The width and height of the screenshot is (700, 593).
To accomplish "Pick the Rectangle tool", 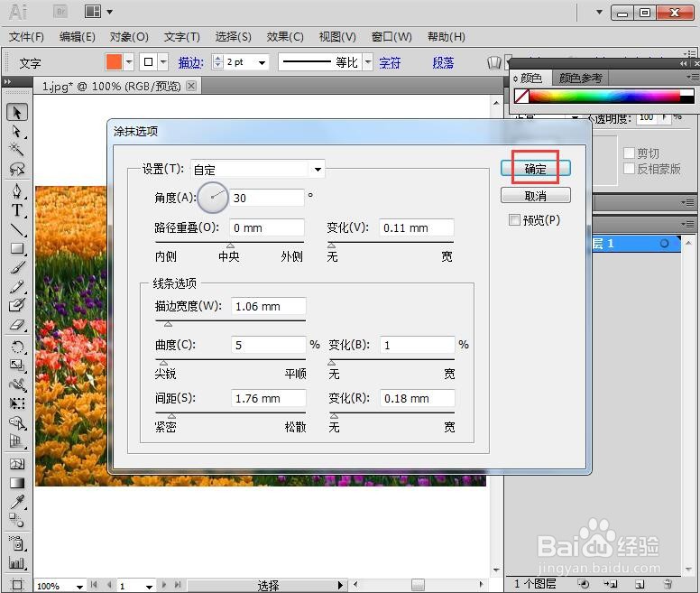I will 17,248.
